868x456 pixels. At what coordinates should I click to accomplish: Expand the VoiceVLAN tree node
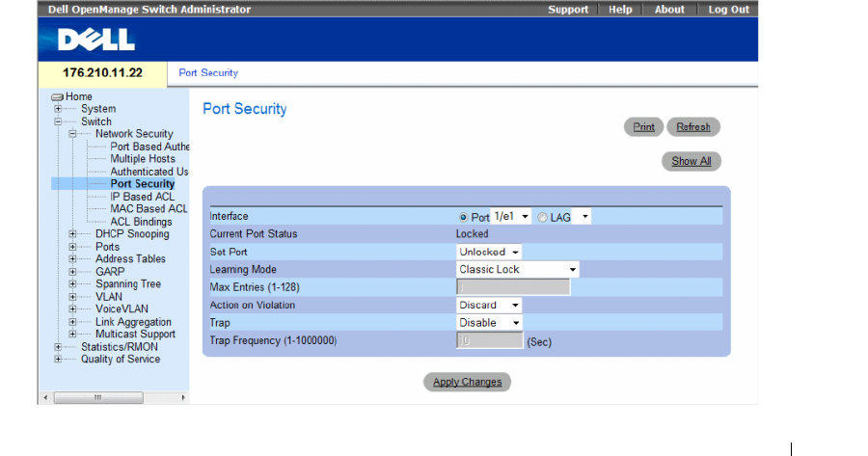click(72, 308)
